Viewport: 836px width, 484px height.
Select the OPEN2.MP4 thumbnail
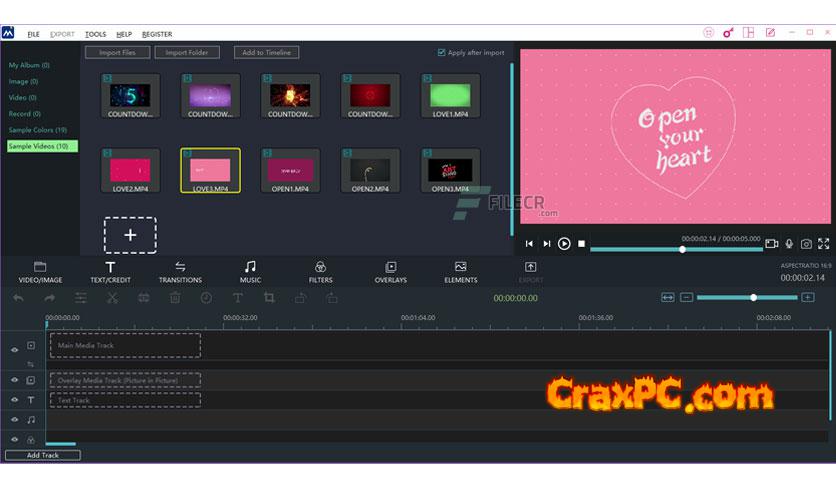371,171
